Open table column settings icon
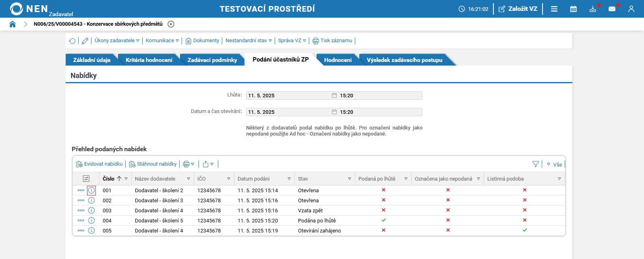This screenshot has width=644, height=259. pyautogui.click(x=86, y=179)
